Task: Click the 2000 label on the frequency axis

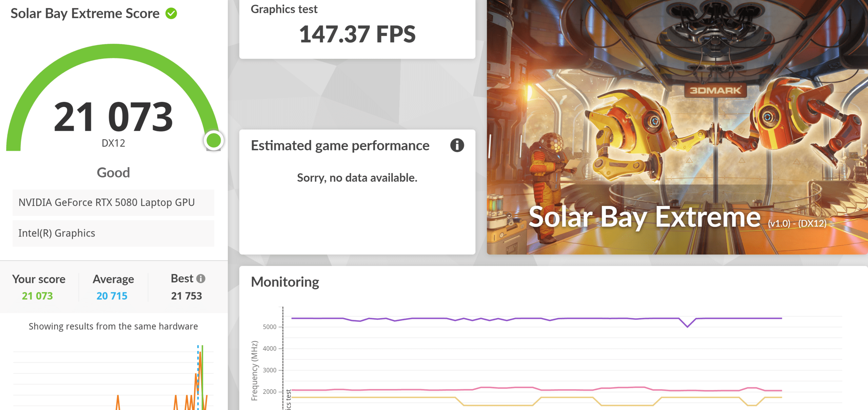Action: (x=270, y=392)
